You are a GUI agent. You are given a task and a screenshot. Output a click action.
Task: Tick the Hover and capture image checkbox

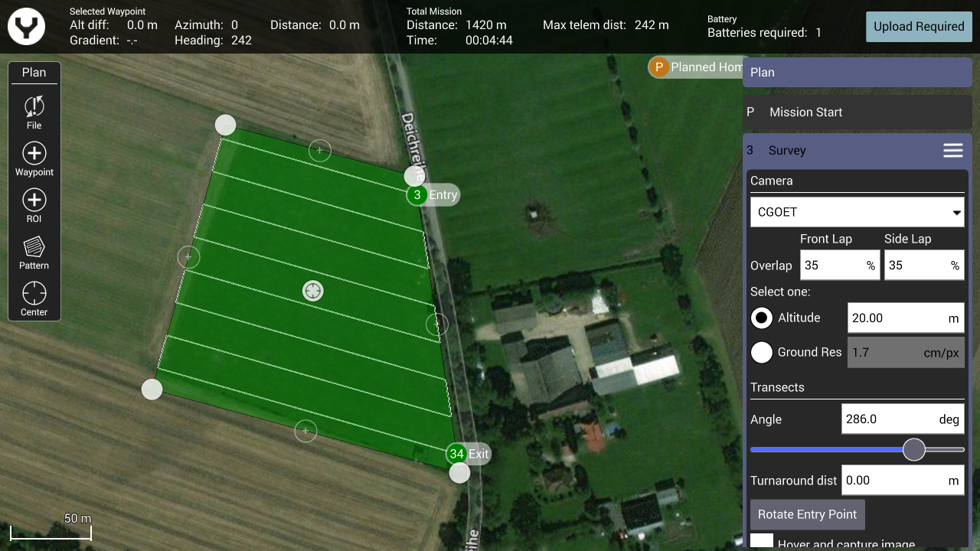point(762,541)
